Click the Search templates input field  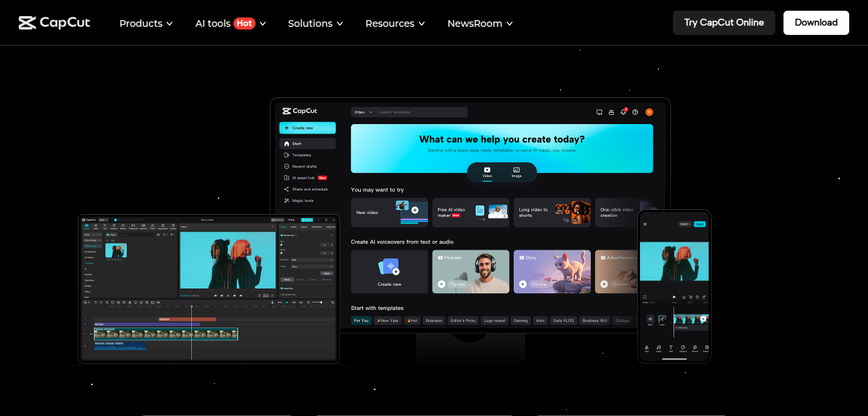(421, 112)
